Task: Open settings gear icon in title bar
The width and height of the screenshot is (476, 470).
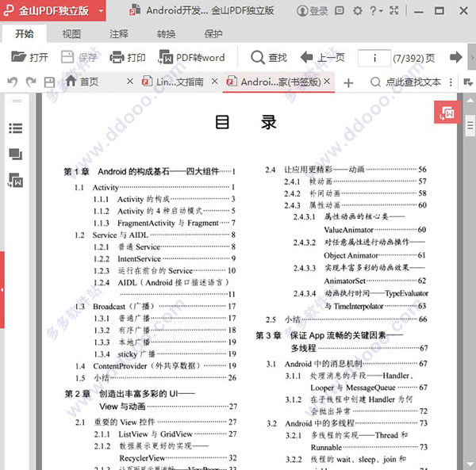Action: 357,11
